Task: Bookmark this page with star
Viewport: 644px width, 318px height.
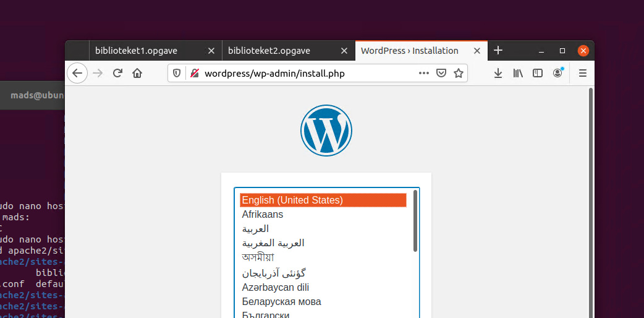Action: pos(459,73)
